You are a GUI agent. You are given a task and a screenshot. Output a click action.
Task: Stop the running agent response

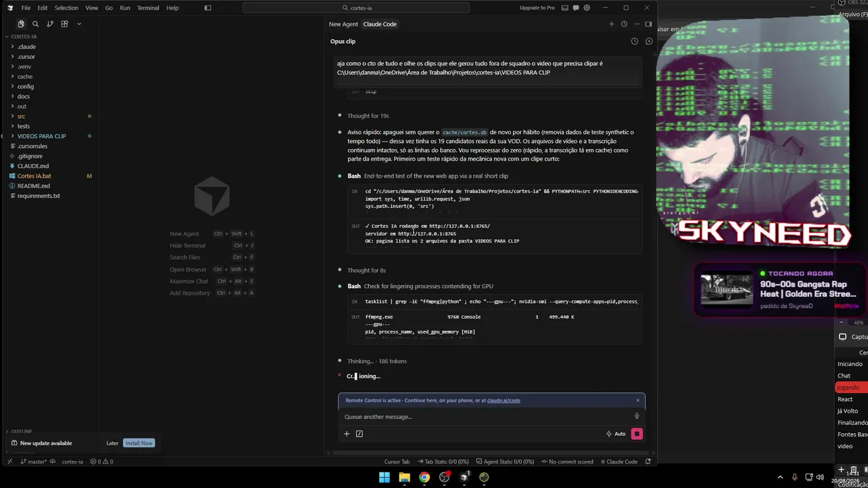(x=637, y=434)
